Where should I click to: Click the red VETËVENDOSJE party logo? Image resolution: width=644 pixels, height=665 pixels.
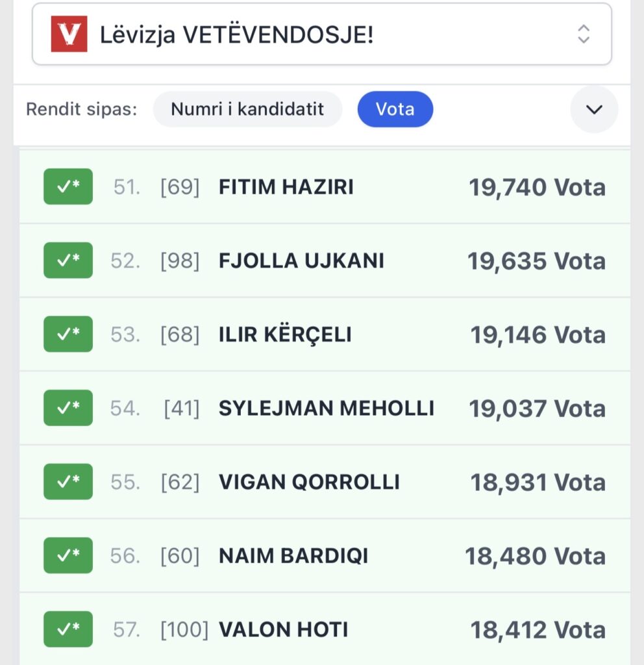(69, 34)
